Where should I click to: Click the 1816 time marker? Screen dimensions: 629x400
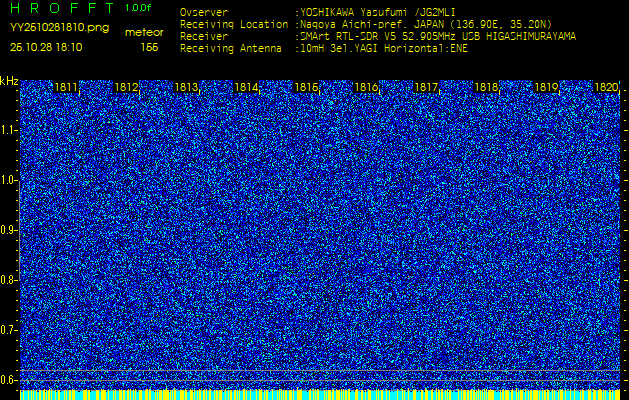(x=366, y=87)
